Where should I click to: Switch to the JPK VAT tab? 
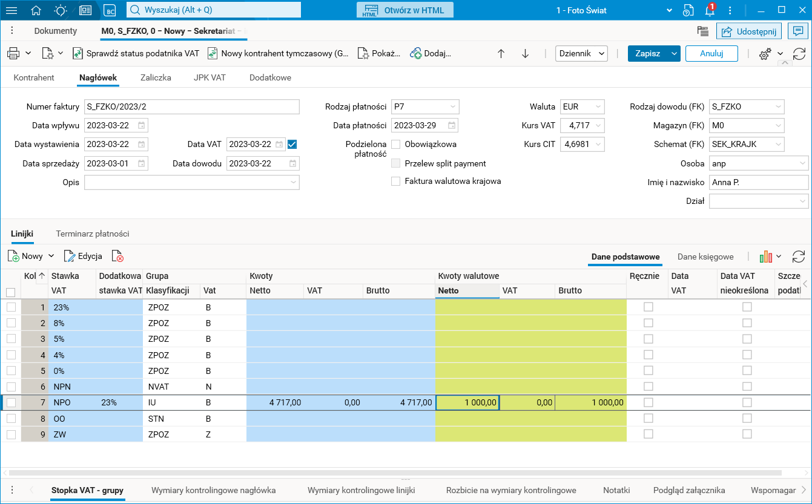(210, 77)
